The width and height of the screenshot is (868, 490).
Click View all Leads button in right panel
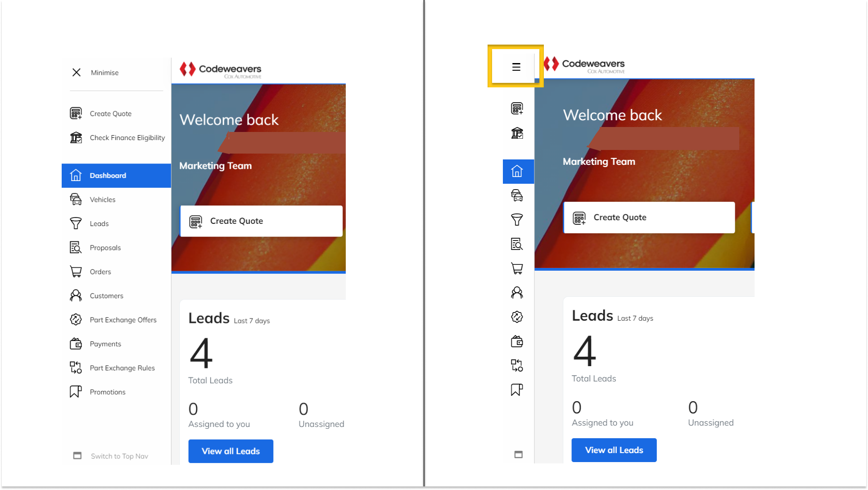coord(614,450)
